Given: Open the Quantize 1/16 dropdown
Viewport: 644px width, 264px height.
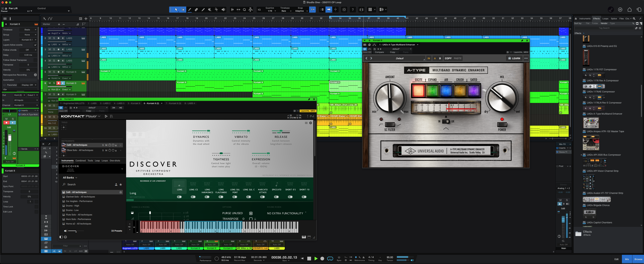Looking at the screenshot, I should pyautogui.click(x=272, y=11).
